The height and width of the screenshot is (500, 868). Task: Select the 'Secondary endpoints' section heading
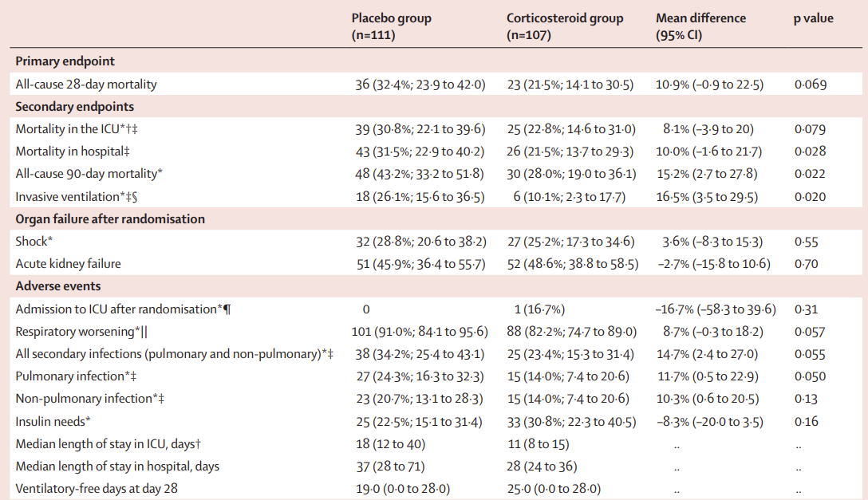75,106
